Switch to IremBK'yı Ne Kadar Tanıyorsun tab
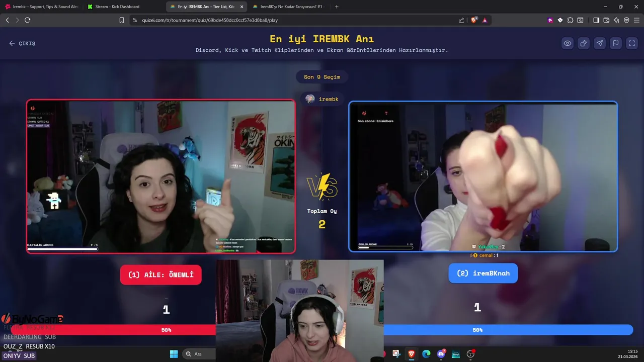 288,7
